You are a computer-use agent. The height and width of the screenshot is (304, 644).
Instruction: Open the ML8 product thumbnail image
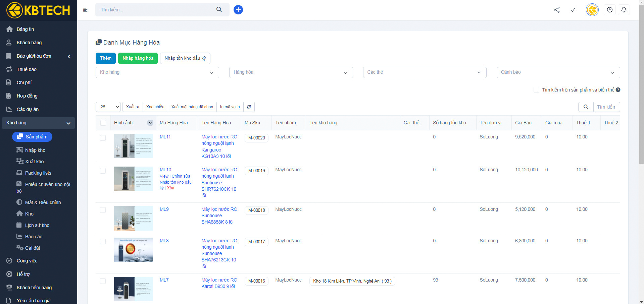click(x=133, y=250)
